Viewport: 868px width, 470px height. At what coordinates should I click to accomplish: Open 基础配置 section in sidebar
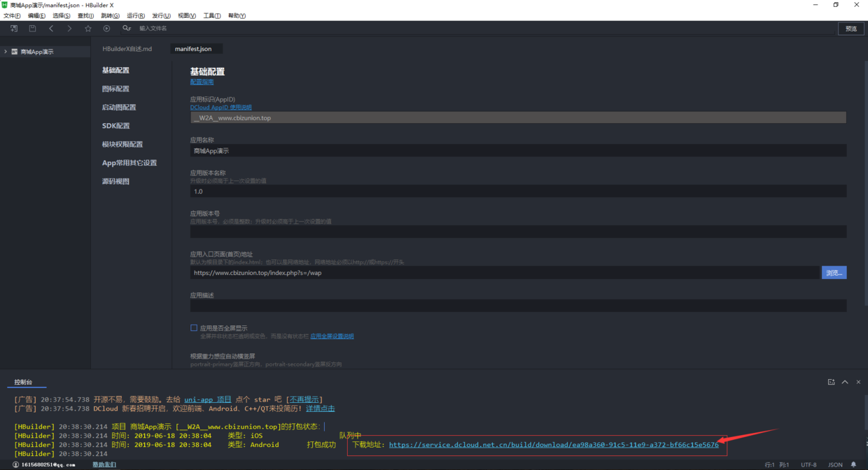pyautogui.click(x=115, y=71)
